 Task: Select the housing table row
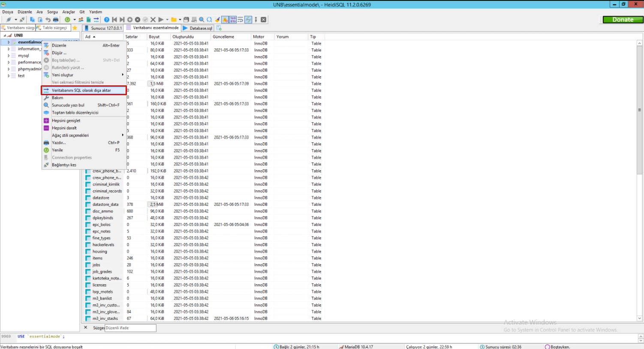tap(204, 252)
